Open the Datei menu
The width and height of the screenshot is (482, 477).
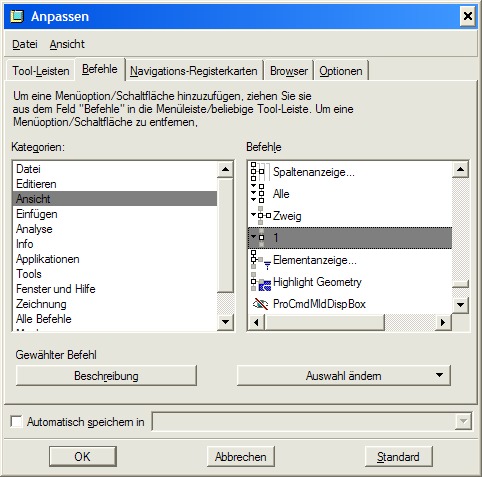click(x=25, y=44)
